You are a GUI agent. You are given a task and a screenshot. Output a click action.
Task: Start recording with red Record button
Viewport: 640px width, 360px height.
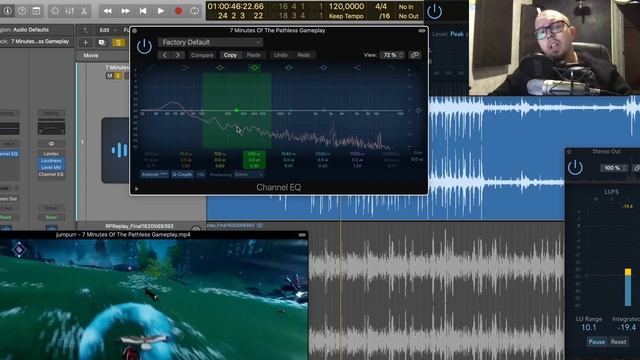[x=178, y=11]
